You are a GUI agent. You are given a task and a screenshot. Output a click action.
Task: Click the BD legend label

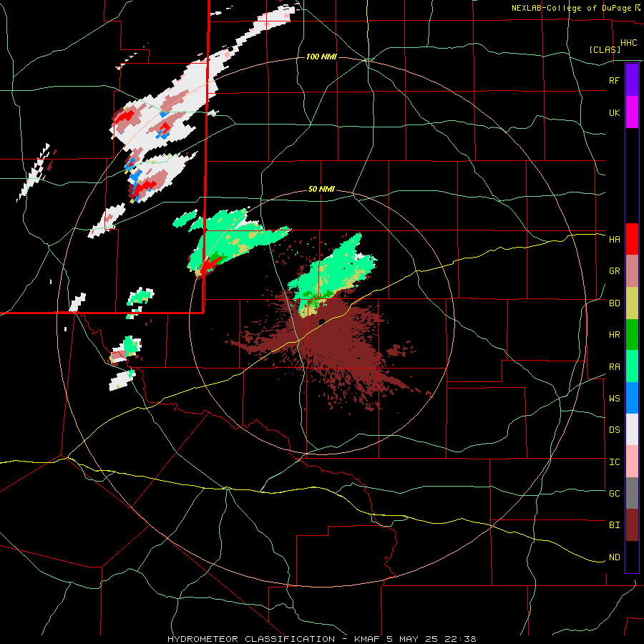[x=614, y=303]
